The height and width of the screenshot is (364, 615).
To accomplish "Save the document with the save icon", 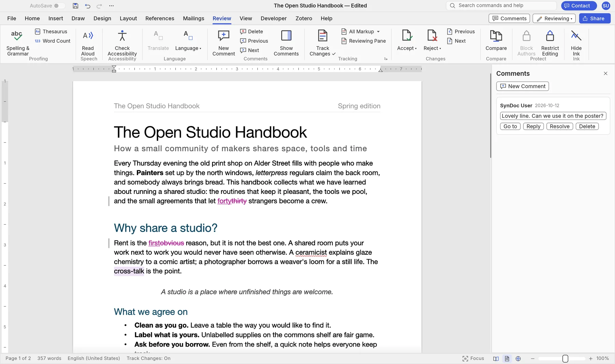I will click(x=76, y=6).
